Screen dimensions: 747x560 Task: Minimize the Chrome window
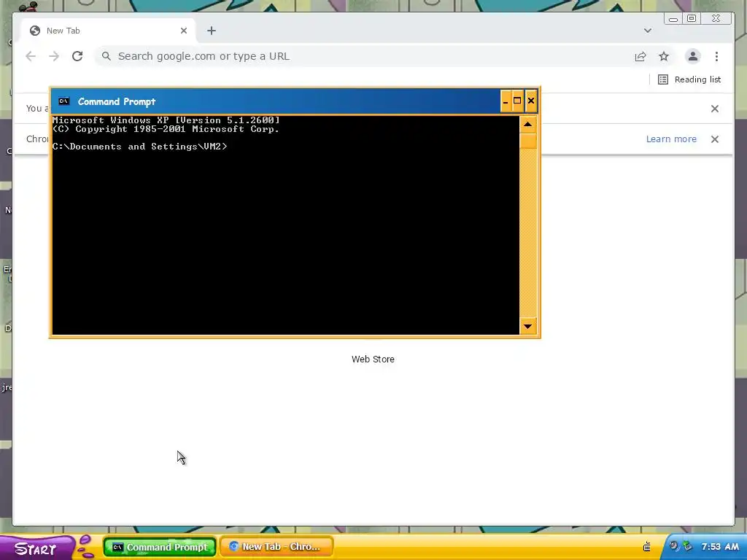coord(673,18)
